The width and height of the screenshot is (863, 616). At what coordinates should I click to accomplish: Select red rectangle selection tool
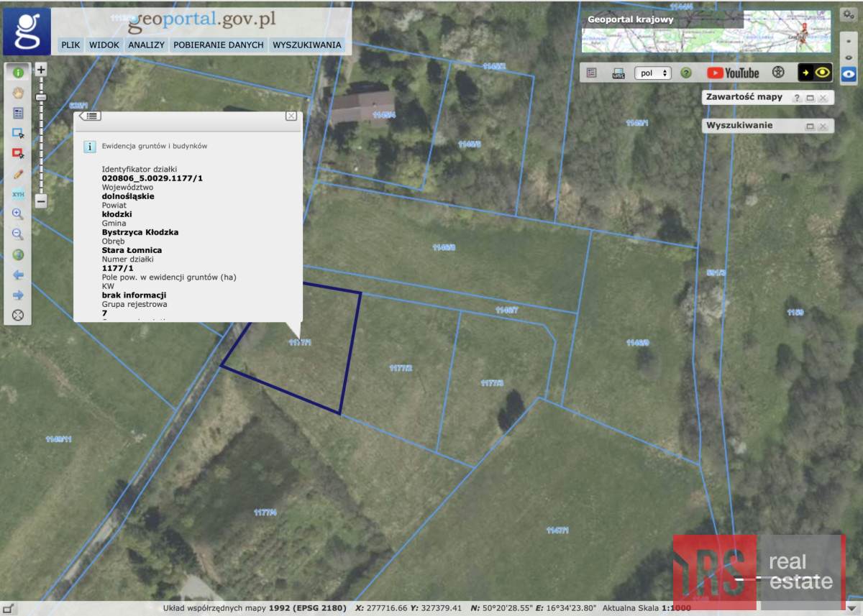tap(18, 153)
